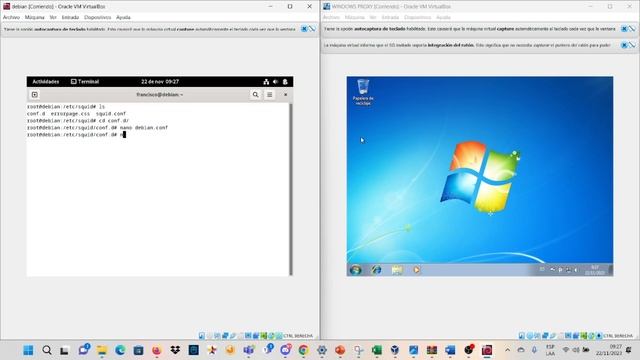Open Dispositivos menu in debian VirtualBox window
The image size is (640, 360).
click(x=98, y=18)
